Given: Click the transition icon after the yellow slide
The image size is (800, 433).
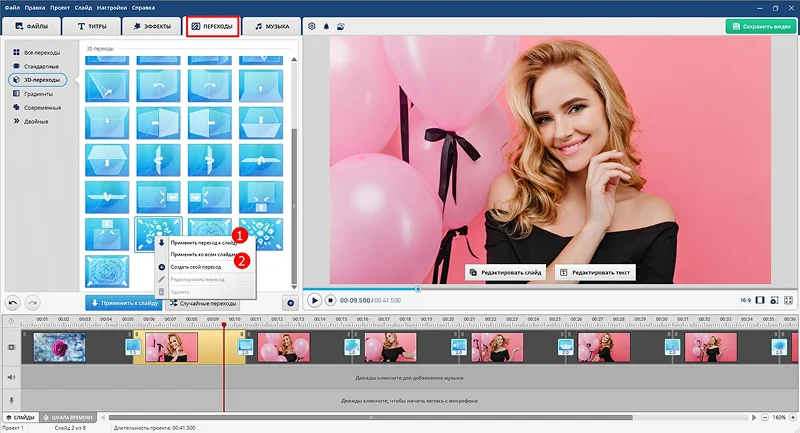Looking at the screenshot, I should 245,347.
